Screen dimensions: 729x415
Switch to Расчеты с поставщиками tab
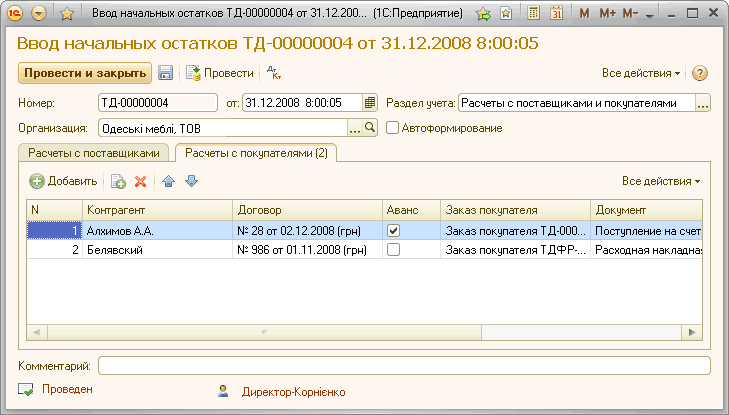tap(93, 153)
